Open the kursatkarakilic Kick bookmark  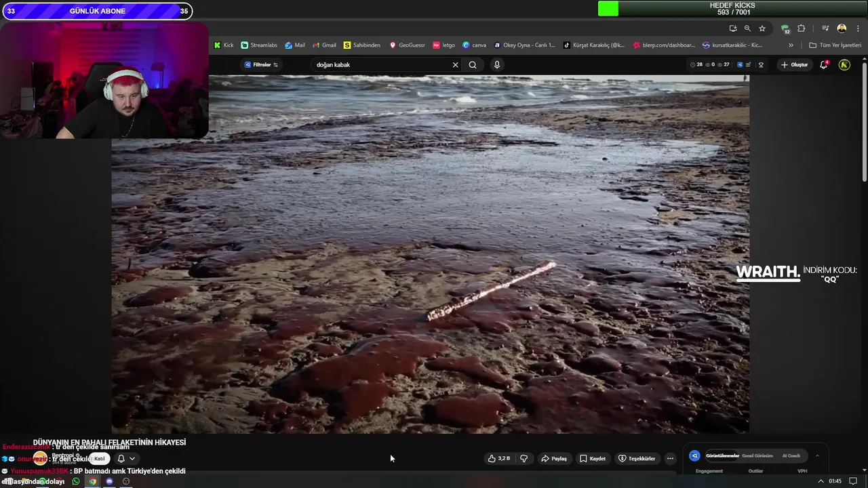(x=732, y=45)
